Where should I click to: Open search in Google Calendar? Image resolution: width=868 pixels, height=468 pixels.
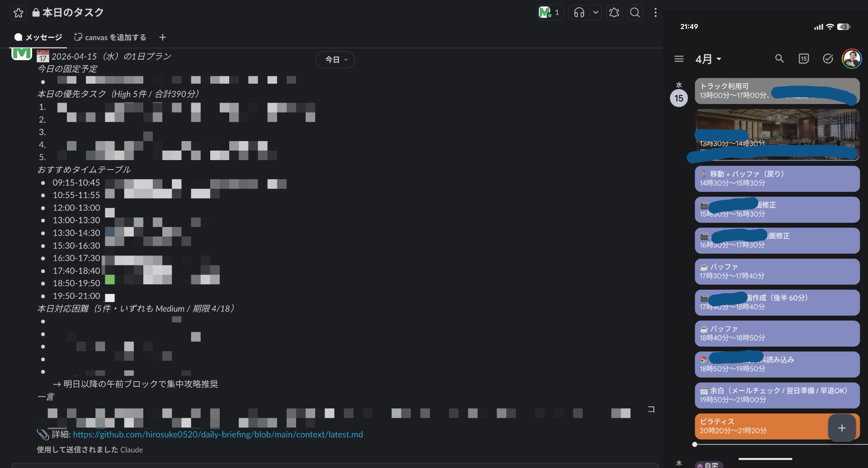click(x=779, y=59)
